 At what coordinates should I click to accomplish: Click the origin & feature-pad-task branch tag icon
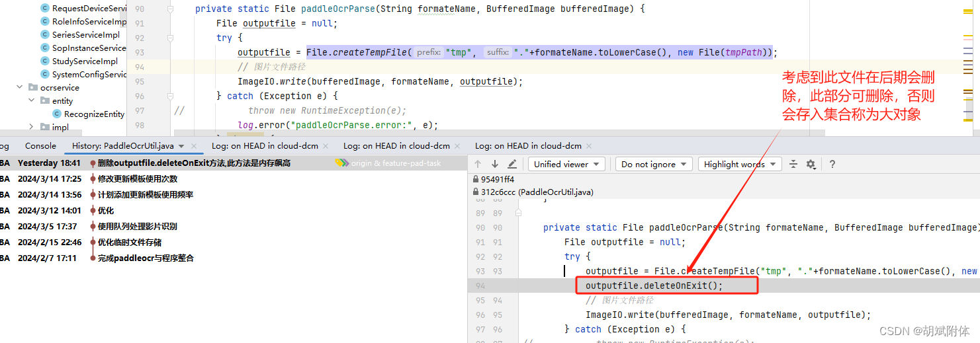tap(342, 163)
